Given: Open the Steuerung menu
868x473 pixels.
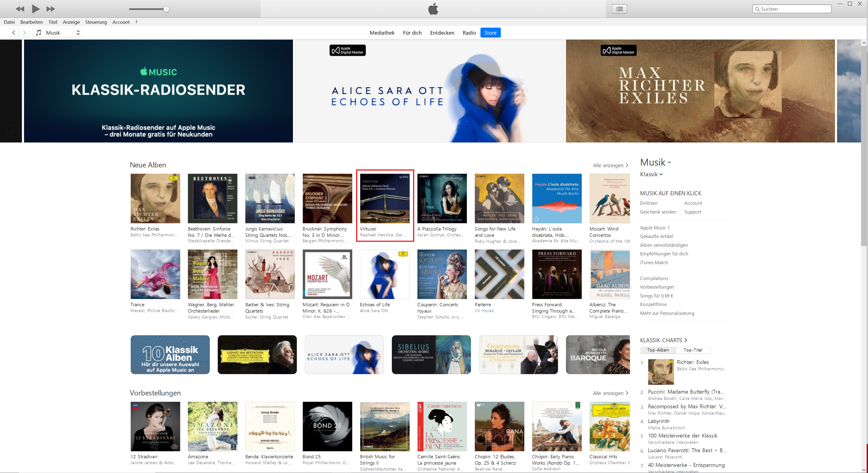Looking at the screenshot, I should point(96,22).
